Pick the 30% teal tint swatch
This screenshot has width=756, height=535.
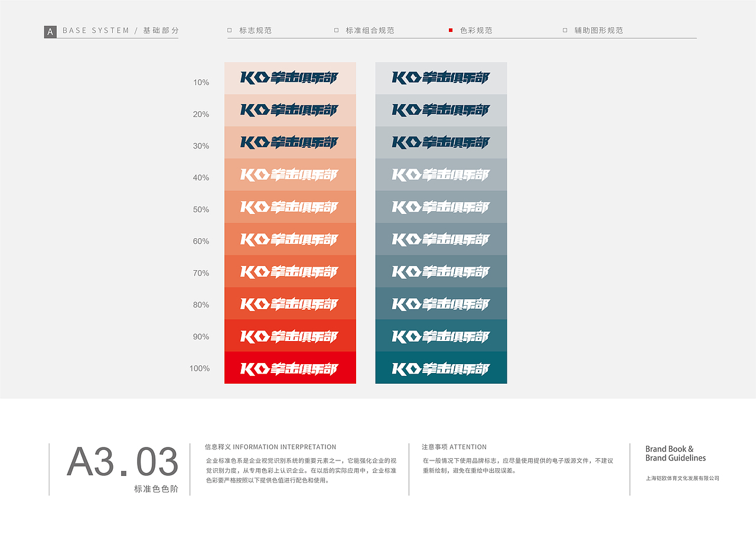441,142
